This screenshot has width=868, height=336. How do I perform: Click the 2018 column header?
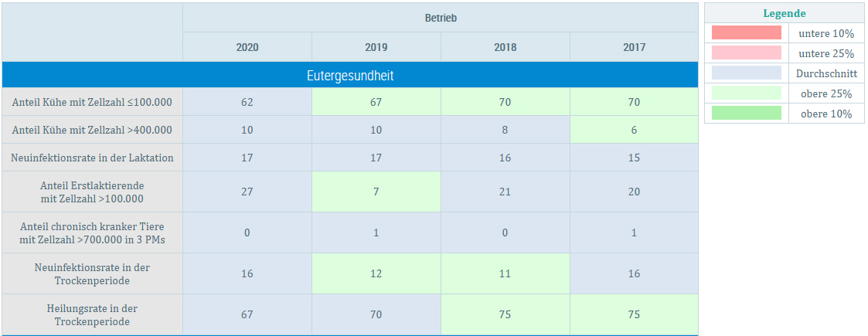coord(505,47)
